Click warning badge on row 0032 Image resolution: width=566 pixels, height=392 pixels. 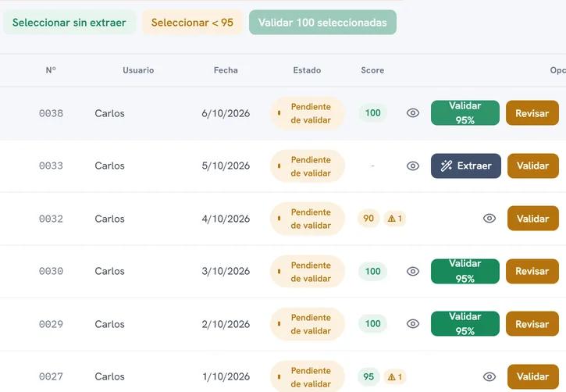tap(395, 219)
